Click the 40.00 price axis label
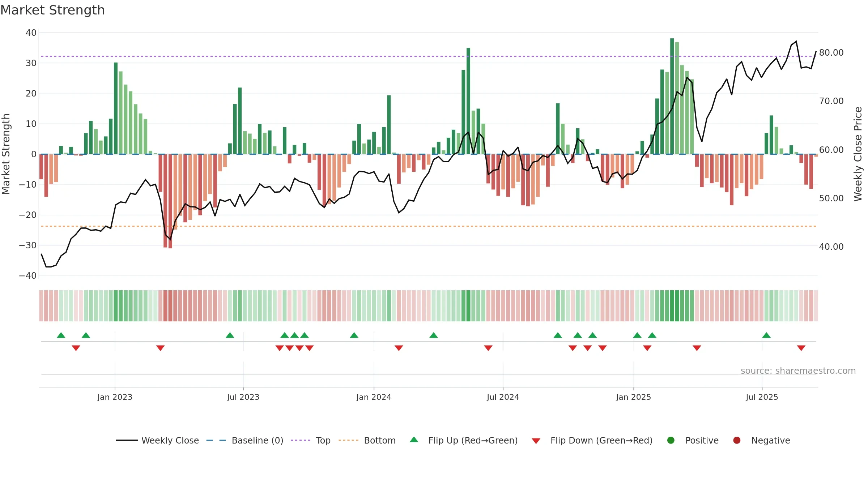Image resolution: width=868 pixels, height=488 pixels. 831,247
